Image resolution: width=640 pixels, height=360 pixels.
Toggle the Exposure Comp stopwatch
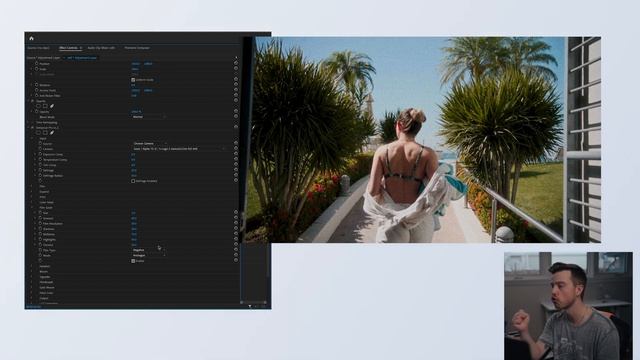tap(40, 154)
